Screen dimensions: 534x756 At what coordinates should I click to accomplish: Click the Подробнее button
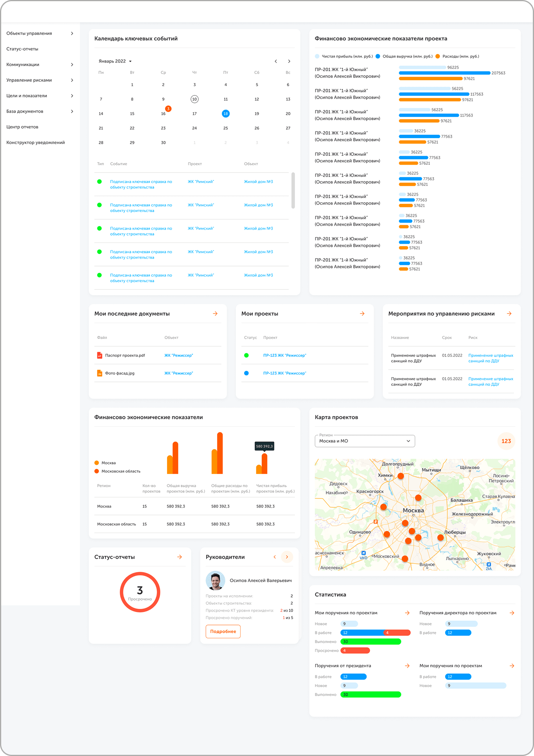(x=223, y=631)
